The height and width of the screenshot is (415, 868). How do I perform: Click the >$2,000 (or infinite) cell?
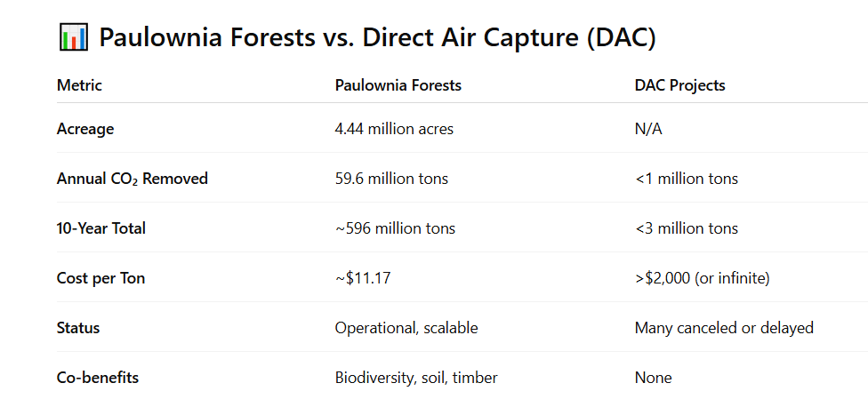[702, 278]
